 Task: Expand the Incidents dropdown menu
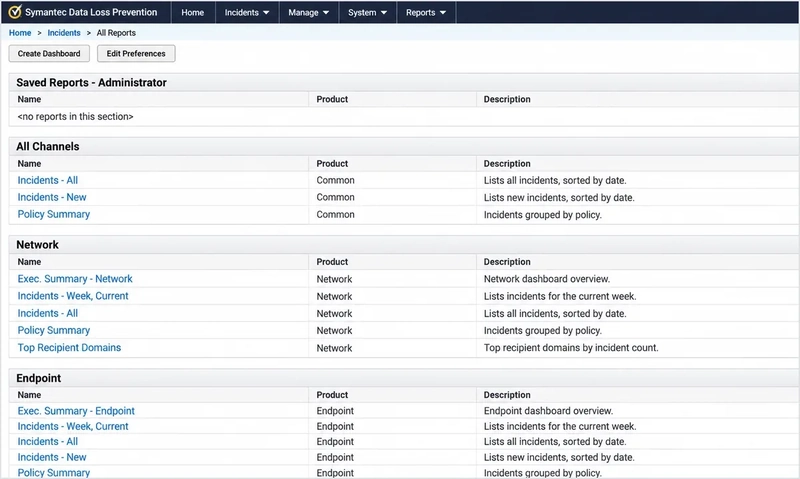click(247, 12)
